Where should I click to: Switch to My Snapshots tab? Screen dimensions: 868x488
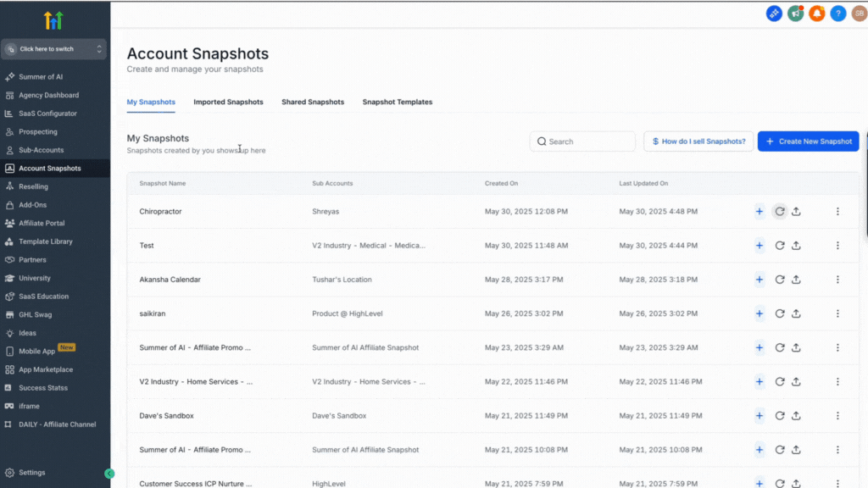151,102
